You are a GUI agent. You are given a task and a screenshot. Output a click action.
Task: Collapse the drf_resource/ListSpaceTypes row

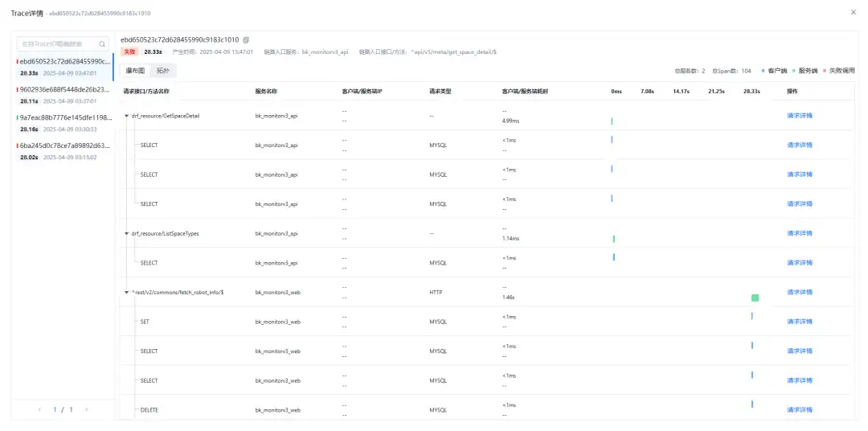tap(127, 234)
